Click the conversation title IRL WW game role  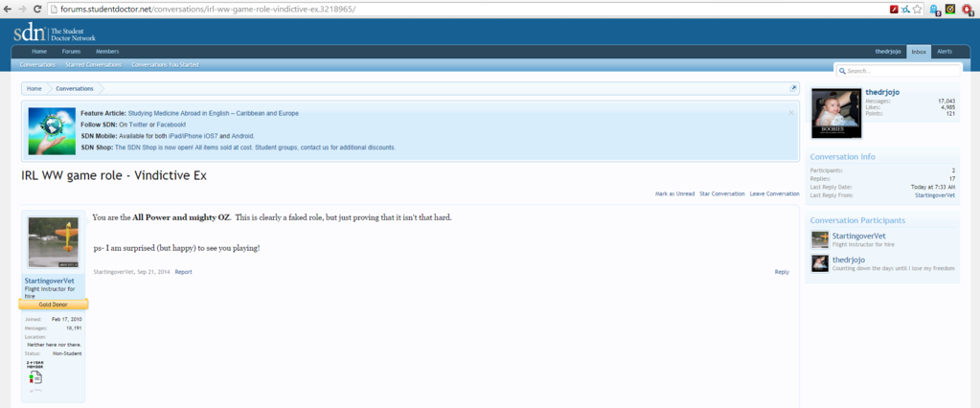click(114, 175)
